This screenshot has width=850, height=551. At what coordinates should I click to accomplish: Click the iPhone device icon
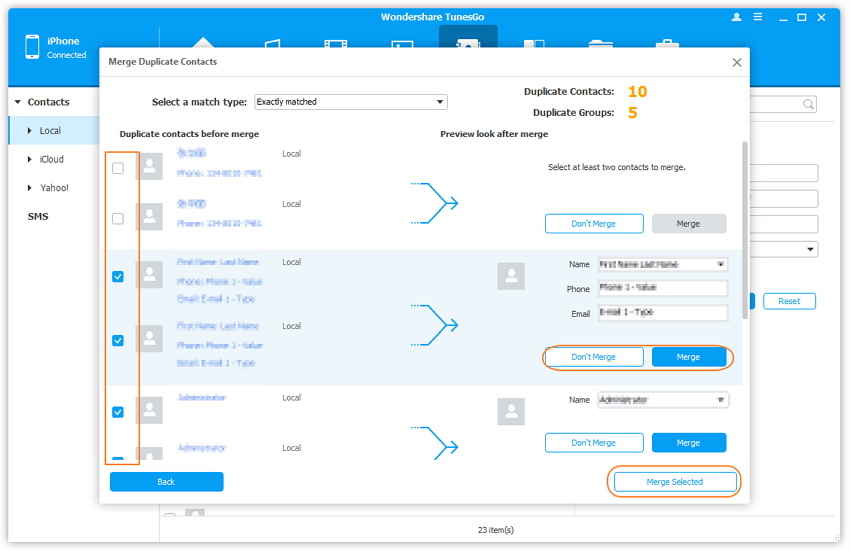tap(32, 47)
